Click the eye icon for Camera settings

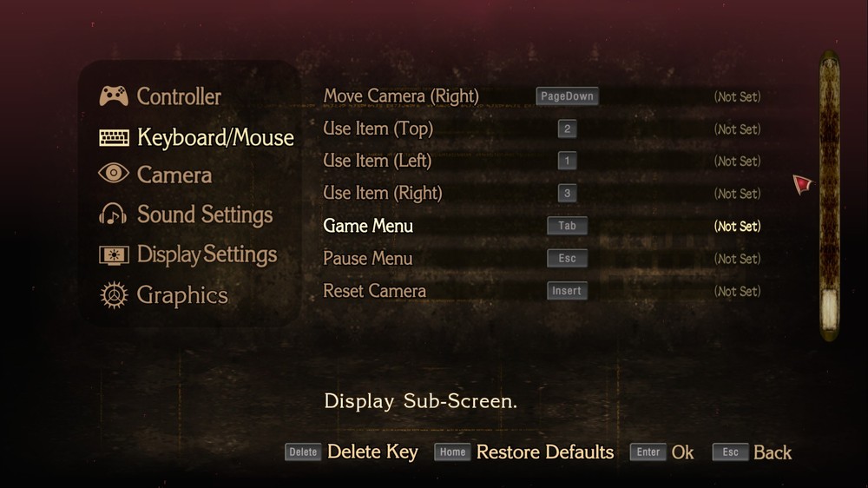point(114,174)
